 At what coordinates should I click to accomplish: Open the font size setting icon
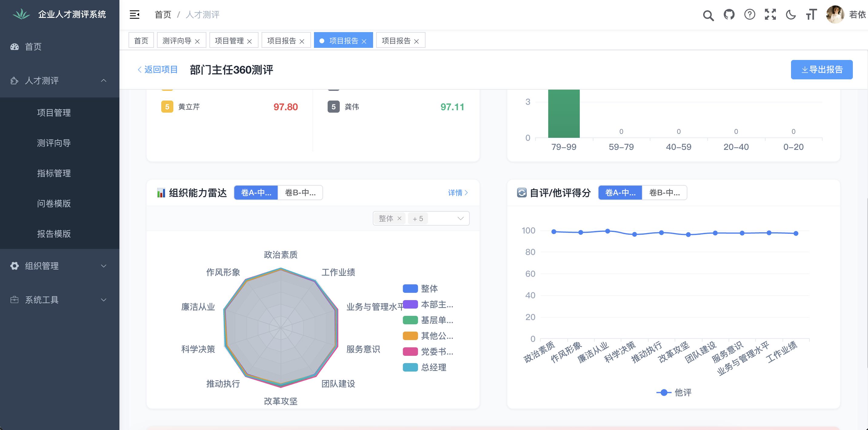point(811,15)
